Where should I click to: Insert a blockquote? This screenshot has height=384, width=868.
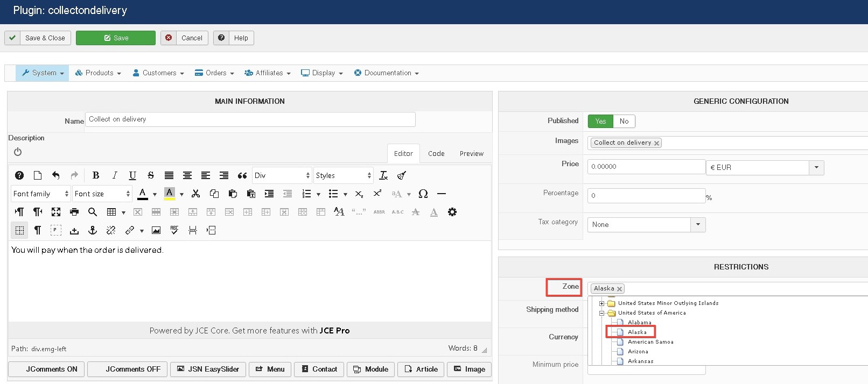point(242,175)
